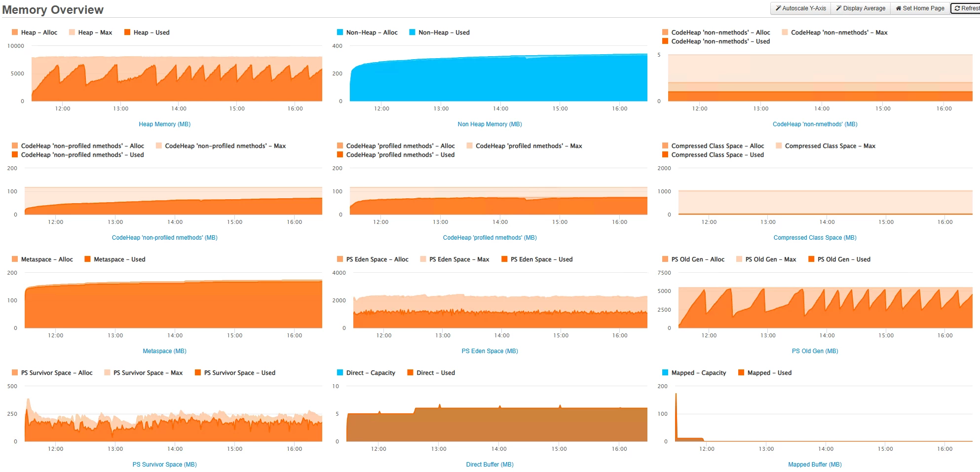The height and width of the screenshot is (472, 980).
Task: Open the Compressed Class Space (MB) link
Action: (x=815, y=238)
